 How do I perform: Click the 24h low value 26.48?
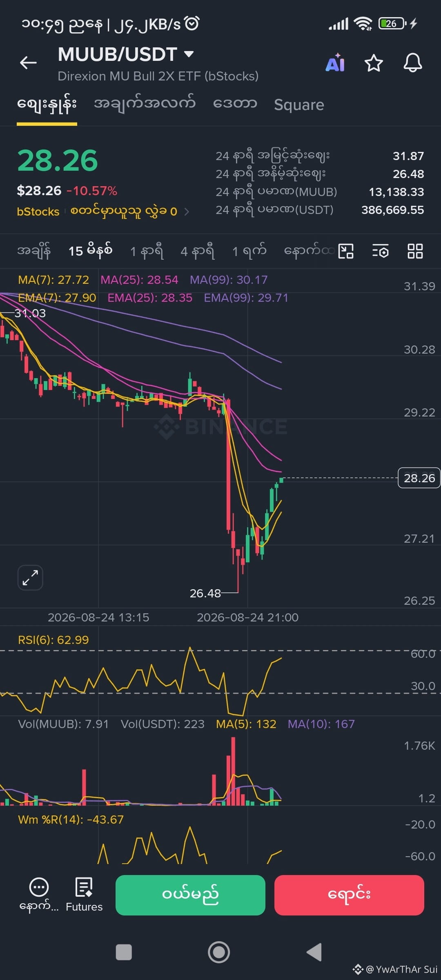coord(408,174)
